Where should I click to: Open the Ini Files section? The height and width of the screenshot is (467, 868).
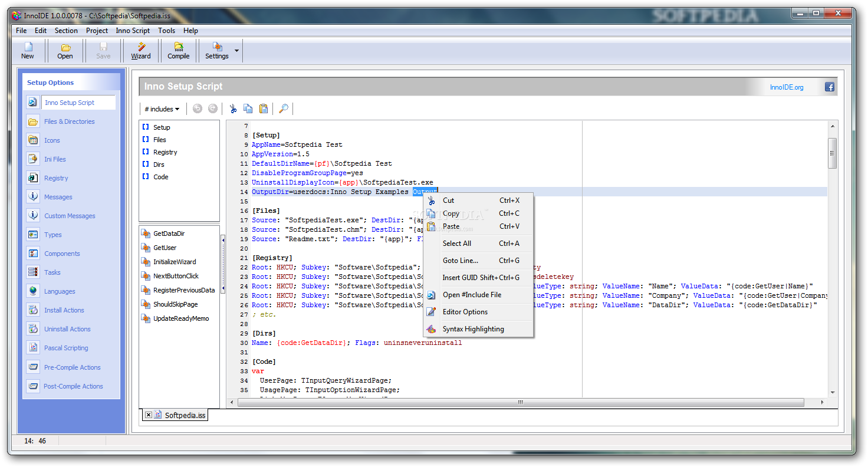[55, 159]
